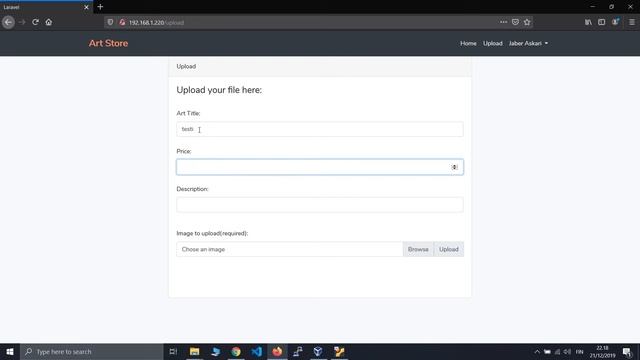Click the Art Store brand link
The image size is (640, 360).
108,43
